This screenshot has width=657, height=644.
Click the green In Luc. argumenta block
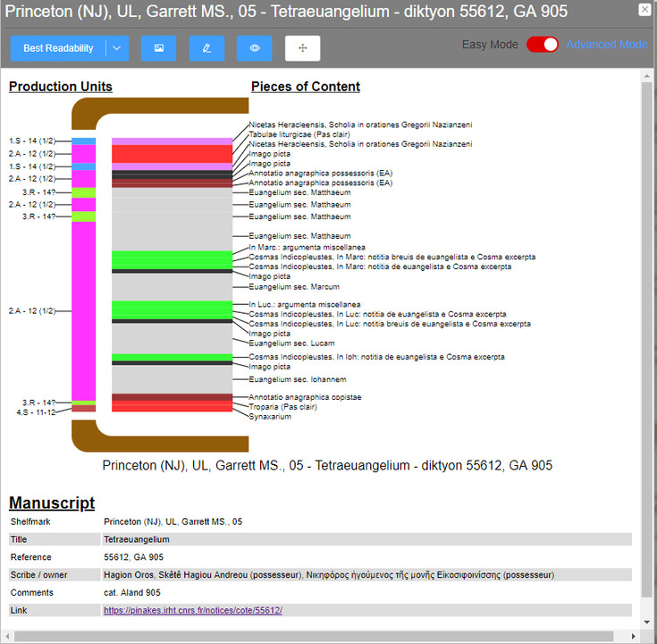click(x=172, y=305)
